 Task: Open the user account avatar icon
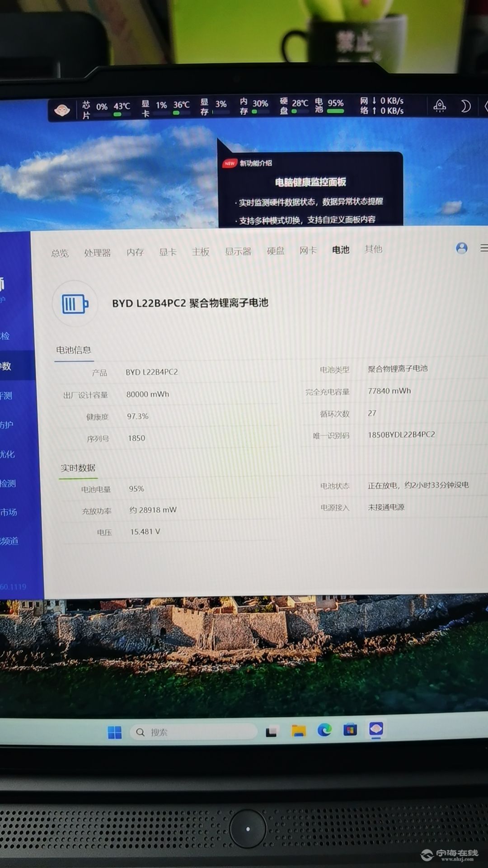(x=461, y=248)
